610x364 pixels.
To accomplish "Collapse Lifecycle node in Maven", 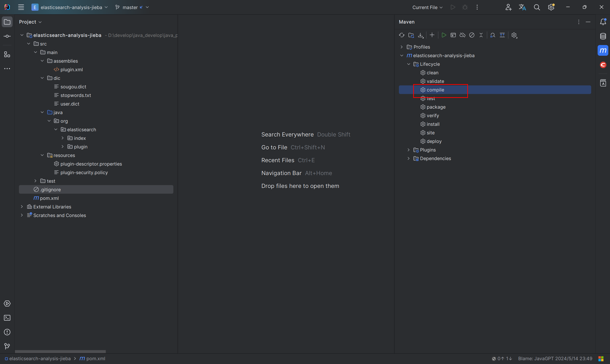I will point(408,64).
